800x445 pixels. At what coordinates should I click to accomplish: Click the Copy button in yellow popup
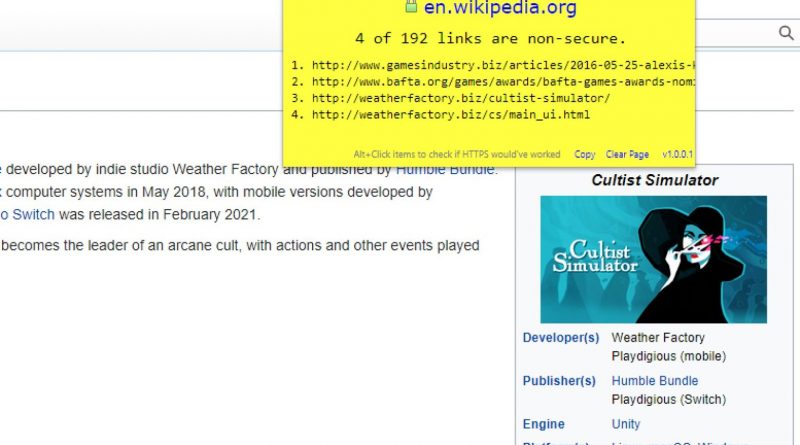(x=585, y=155)
